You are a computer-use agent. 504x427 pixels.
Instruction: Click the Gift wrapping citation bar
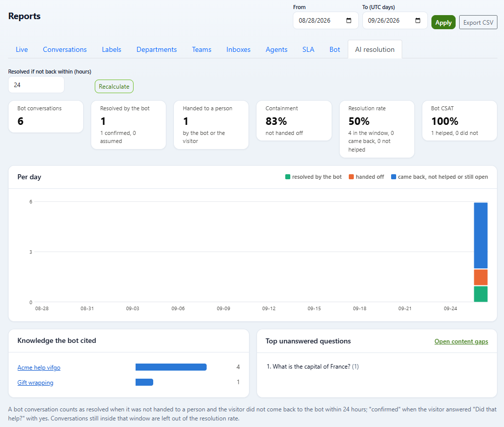coord(144,382)
